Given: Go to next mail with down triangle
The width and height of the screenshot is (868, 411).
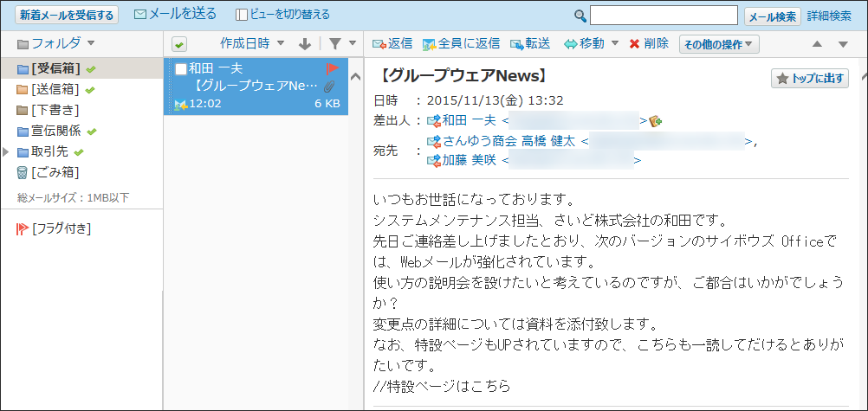Looking at the screenshot, I should [x=843, y=44].
